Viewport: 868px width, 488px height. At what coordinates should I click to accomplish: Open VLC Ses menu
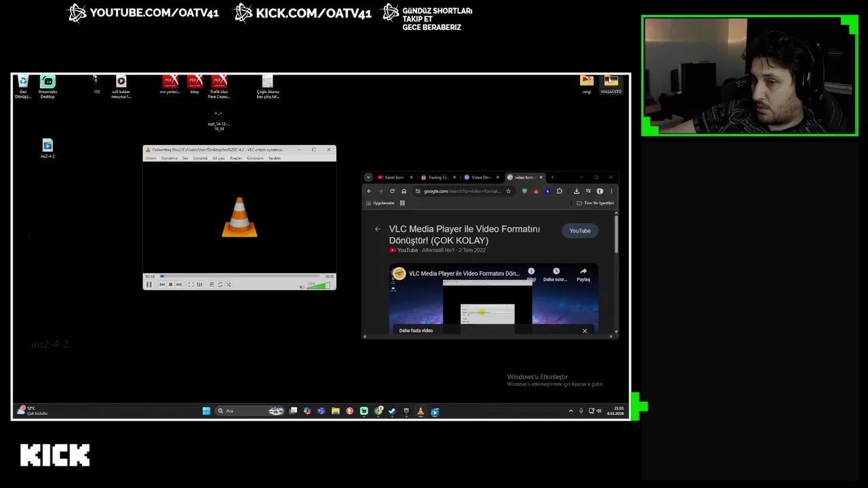click(x=185, y=158)
